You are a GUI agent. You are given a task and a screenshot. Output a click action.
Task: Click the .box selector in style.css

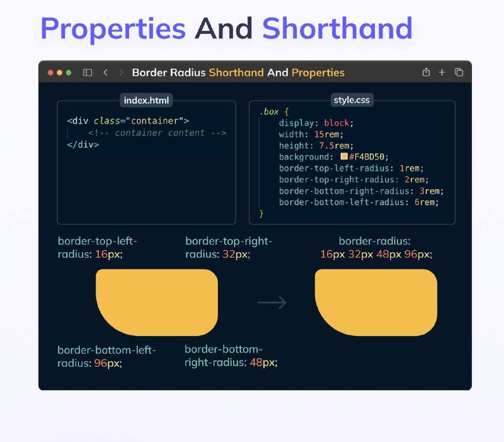tap(269, 112)
